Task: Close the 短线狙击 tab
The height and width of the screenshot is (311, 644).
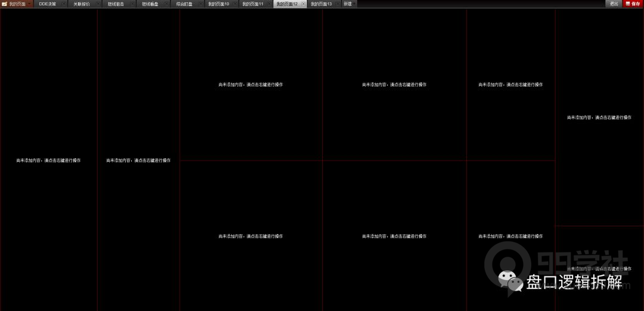Action: pos(132,4)
